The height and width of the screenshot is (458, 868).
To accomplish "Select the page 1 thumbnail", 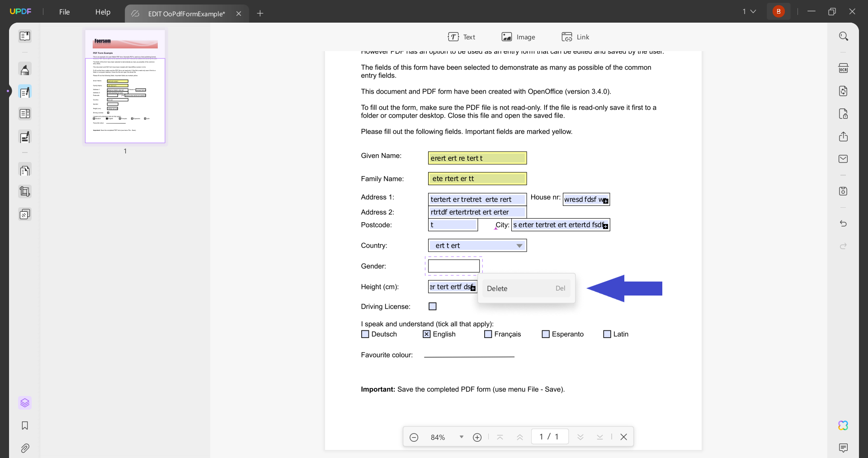I will (125, 86).
